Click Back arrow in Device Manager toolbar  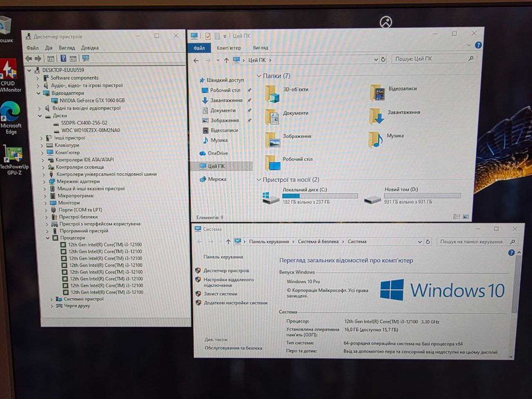[29, 58]
